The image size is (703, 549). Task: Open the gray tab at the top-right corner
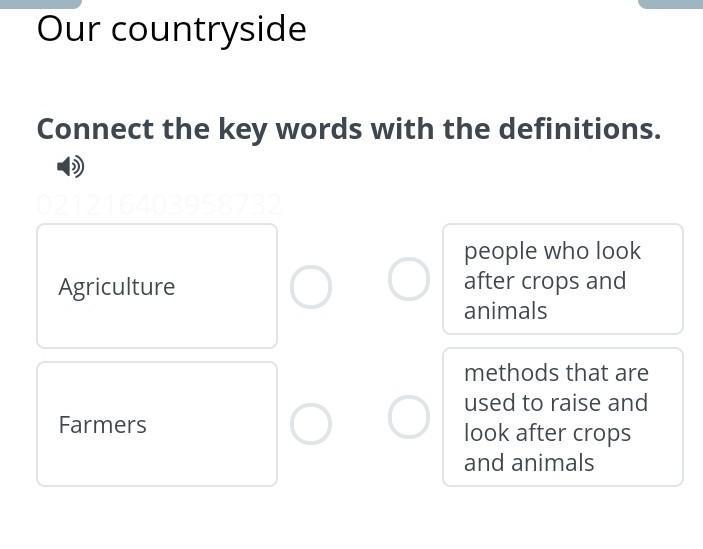coord(671,4)
